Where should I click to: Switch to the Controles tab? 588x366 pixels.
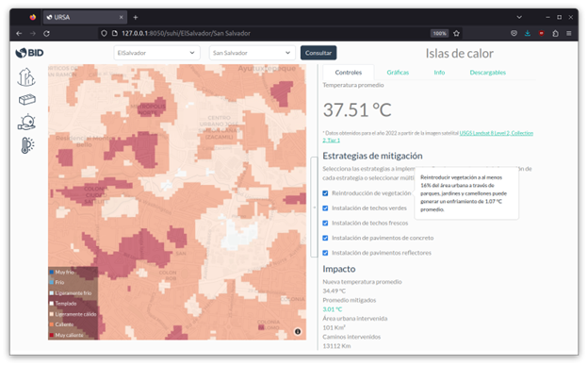349,73
